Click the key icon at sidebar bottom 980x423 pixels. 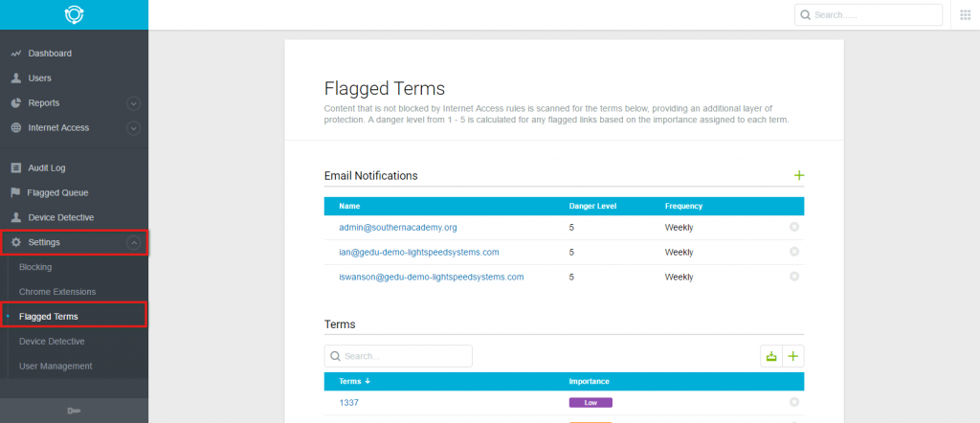74,411
